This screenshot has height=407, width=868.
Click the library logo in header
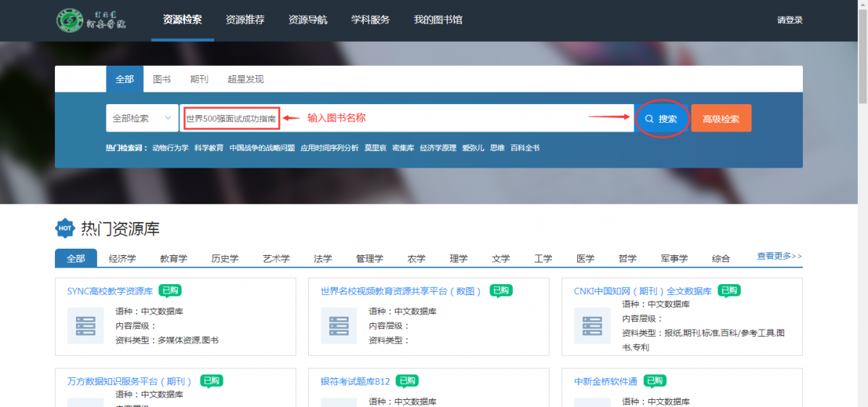click(92, 20)
